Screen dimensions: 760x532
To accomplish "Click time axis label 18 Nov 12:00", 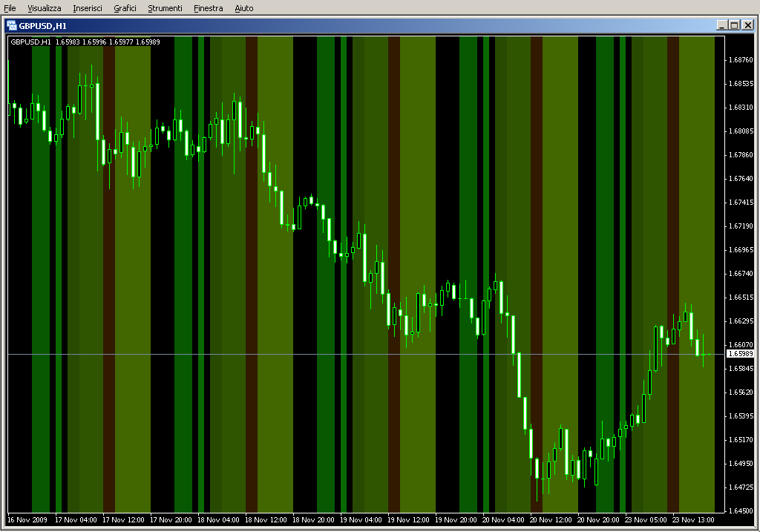I will pos(266,520).
